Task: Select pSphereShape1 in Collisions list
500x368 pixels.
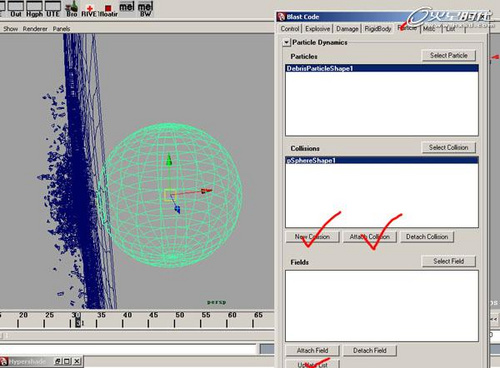Action: coord(382,161)
